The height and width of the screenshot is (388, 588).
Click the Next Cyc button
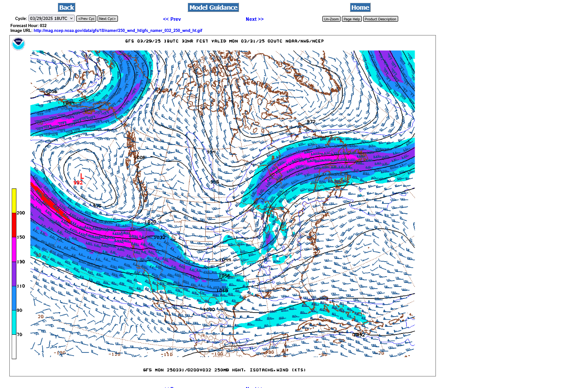108,19
